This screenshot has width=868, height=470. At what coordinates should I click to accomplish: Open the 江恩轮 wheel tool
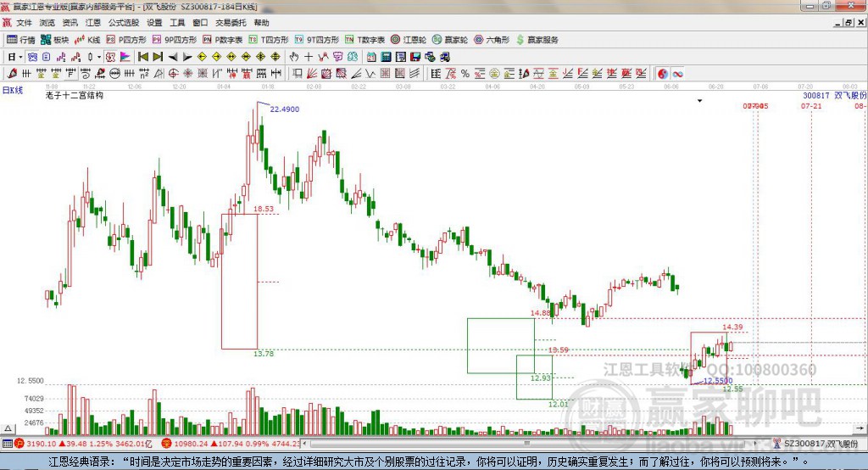(409, 40)
